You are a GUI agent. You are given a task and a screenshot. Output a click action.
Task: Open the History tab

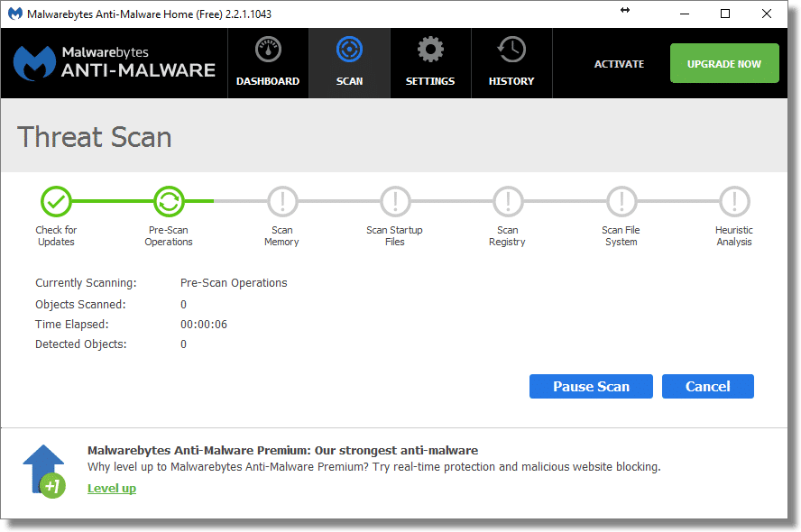click(511, 63)
